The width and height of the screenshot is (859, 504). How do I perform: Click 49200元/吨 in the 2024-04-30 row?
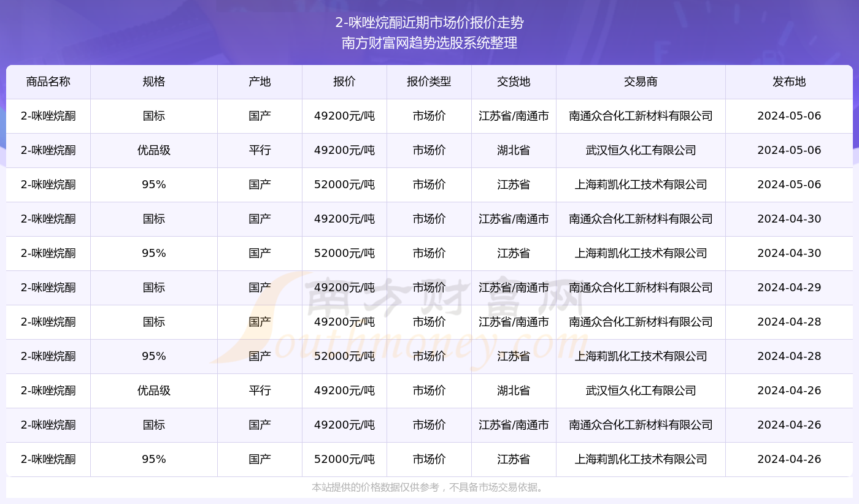pos(344,219)
